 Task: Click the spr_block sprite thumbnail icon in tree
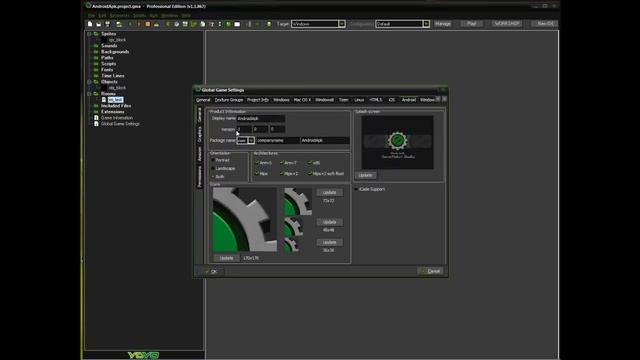(x=104, y=40)
